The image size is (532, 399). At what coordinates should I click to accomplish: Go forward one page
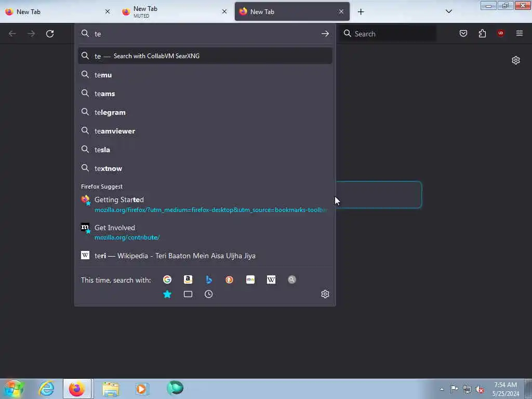(x=31, y=34)
